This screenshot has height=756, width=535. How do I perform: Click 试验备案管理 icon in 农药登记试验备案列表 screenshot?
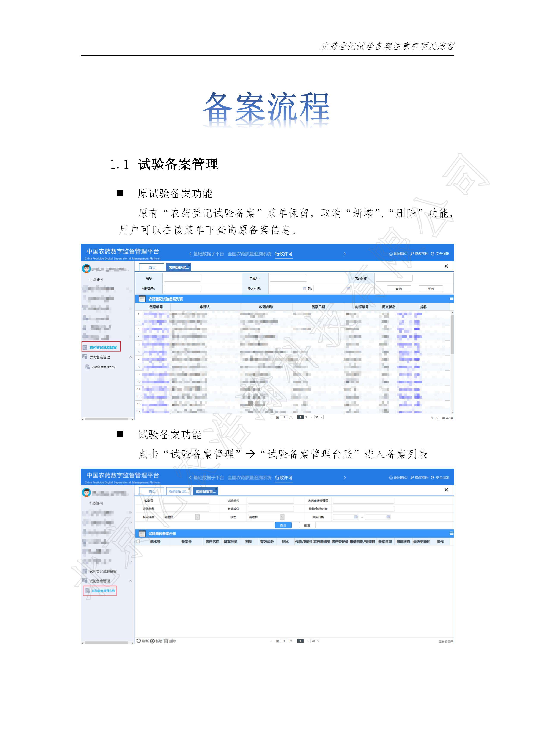[x=85, y=357]
